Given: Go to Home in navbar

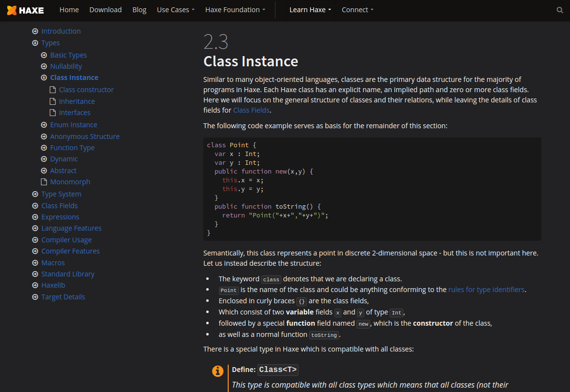Looking at the screenshot, I should (69, 10).
